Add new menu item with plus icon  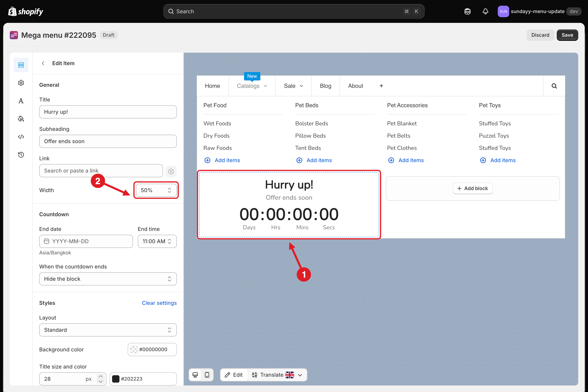(381, 86)
